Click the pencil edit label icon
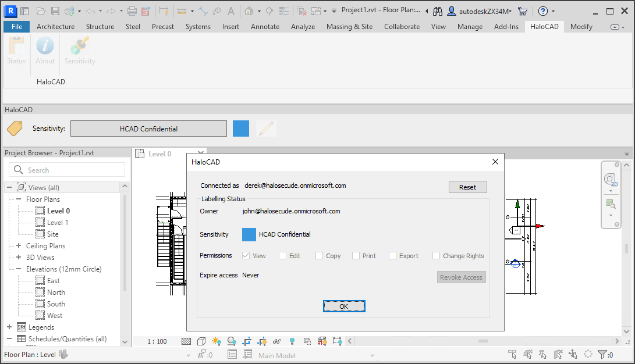 267,129
